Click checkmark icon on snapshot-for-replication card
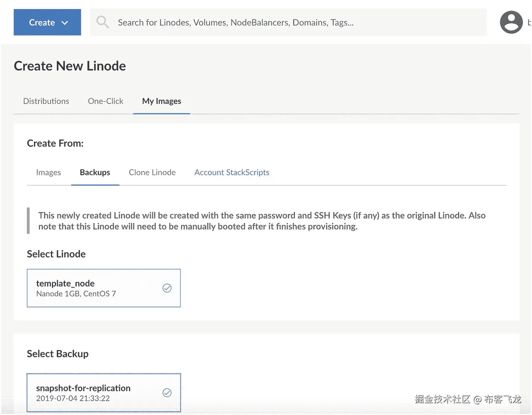Screen dimensions: 532x415 click(x=167, y=393)
